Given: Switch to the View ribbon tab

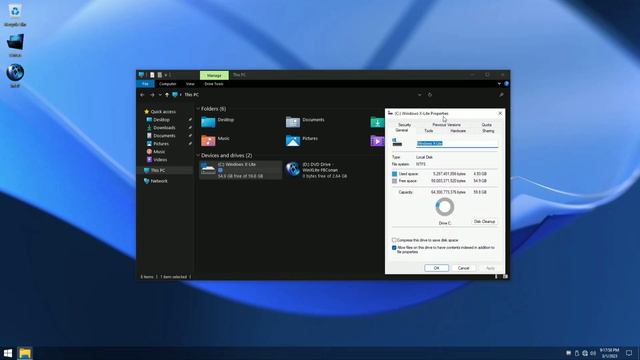Looking at the screenshot, I should [x=190, y=84].
